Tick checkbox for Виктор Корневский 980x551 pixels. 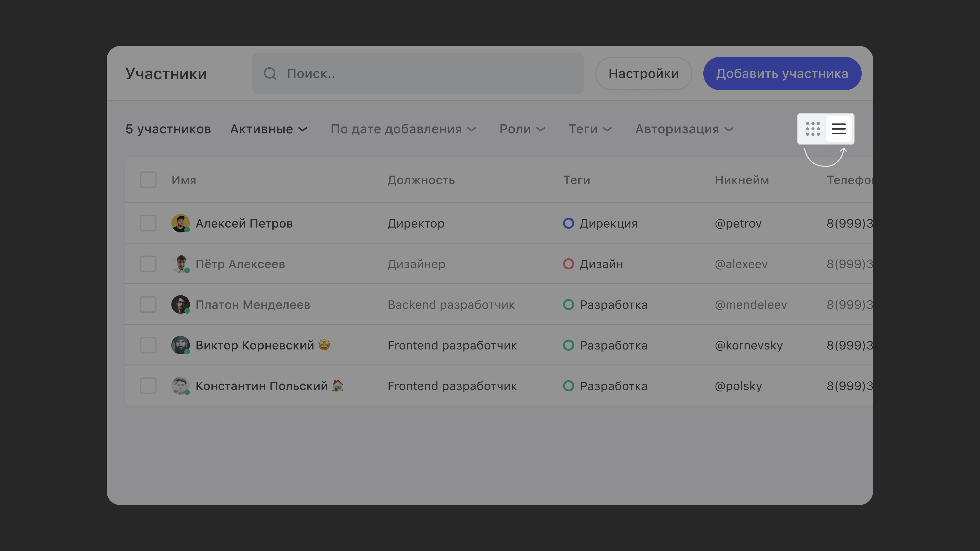(148, 345)
